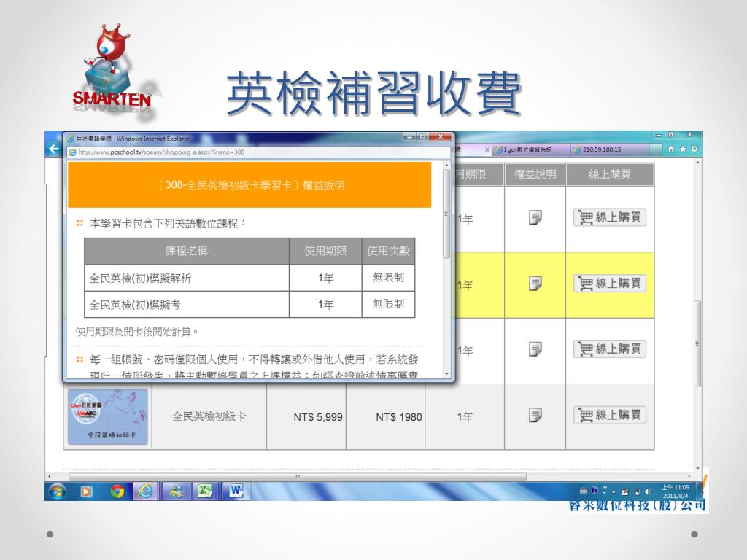Close the 巨匠美語學院 popup window

tap(441, 136)
